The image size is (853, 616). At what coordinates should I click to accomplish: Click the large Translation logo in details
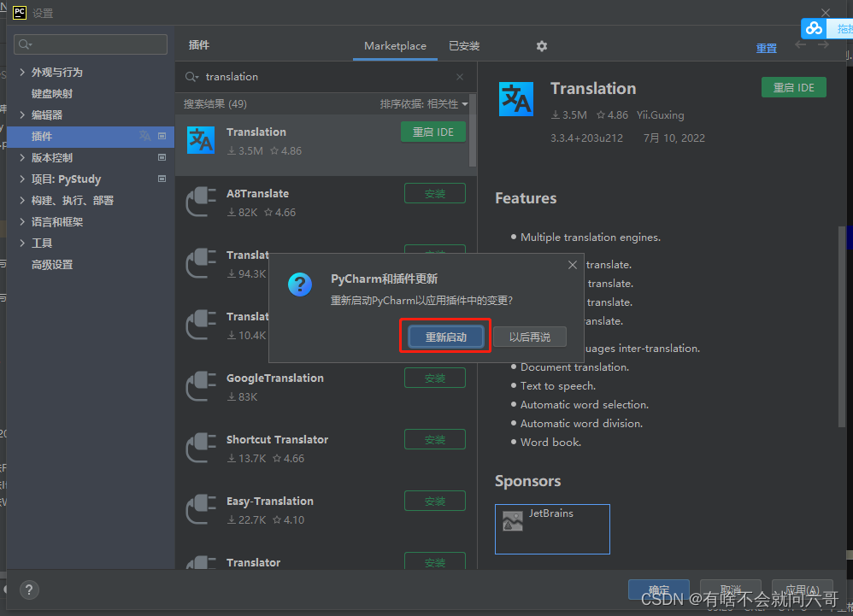515,99
